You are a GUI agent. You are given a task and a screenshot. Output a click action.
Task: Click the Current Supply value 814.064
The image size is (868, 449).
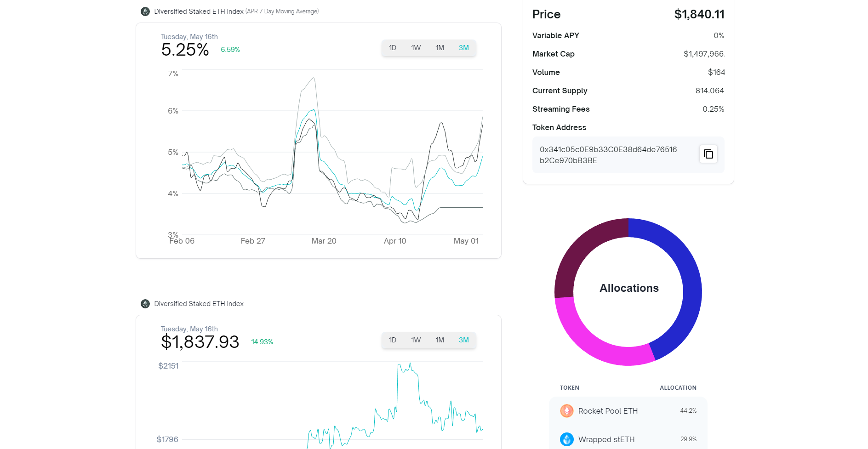pos(710,91)
